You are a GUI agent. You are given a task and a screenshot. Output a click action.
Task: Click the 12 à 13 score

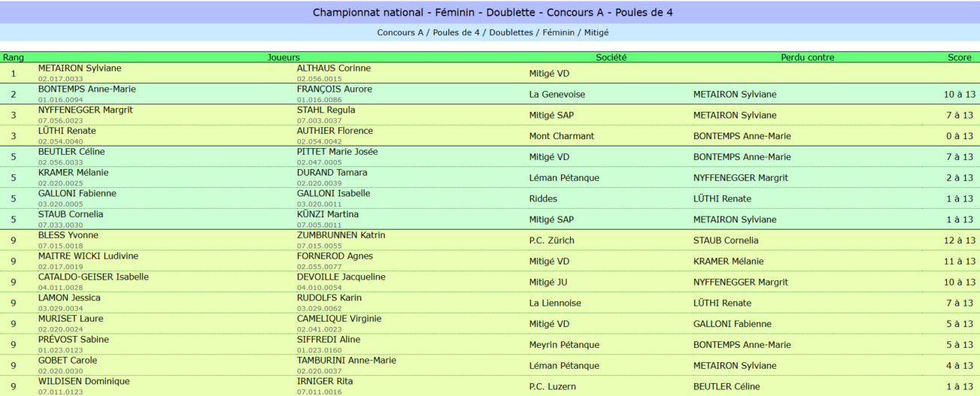pos(960,241)
